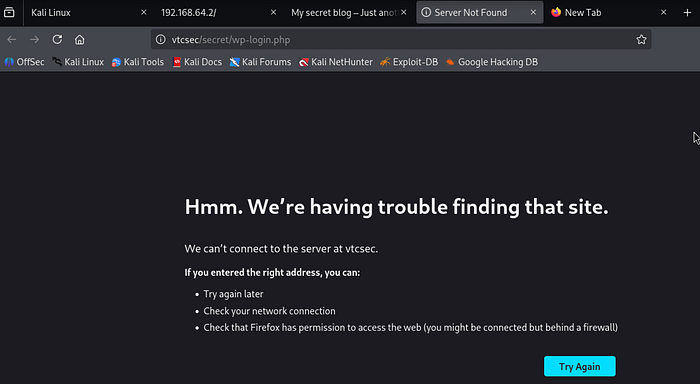Switch to the New Tab tab

coord(609,13)
